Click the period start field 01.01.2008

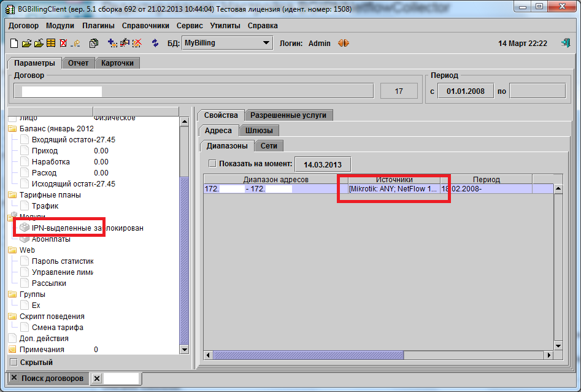click(466, 91)
